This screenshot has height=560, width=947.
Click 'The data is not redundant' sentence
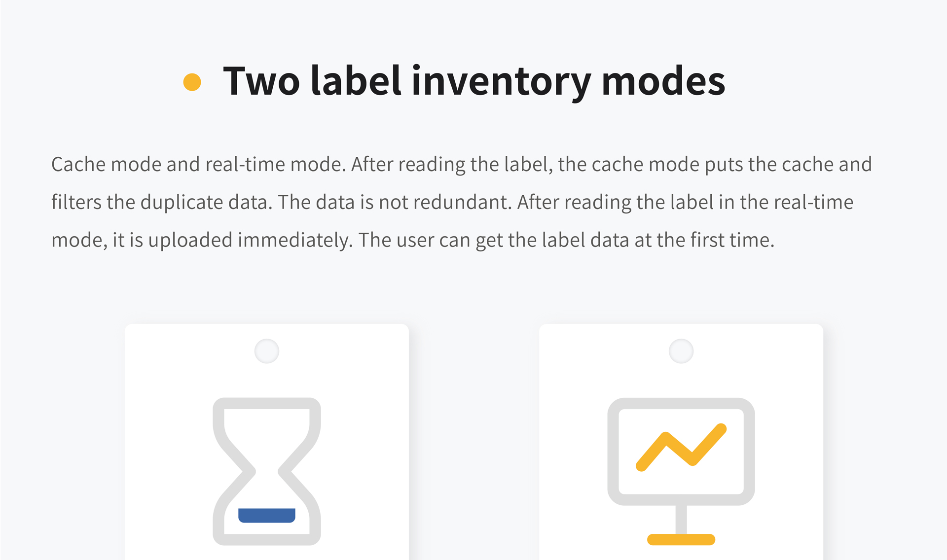click(x=395, y=202)
